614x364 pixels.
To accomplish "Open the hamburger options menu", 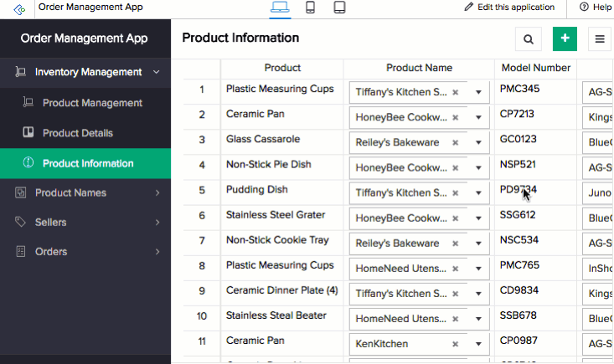I will [x=600, y=38].
